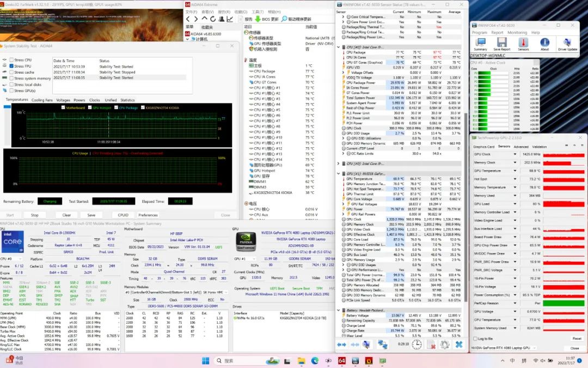This screenshot has width=588, height=368.
Task: Open GPU Clock sensor dropdown in GPU-Z
Action: (x=515, y=154)
